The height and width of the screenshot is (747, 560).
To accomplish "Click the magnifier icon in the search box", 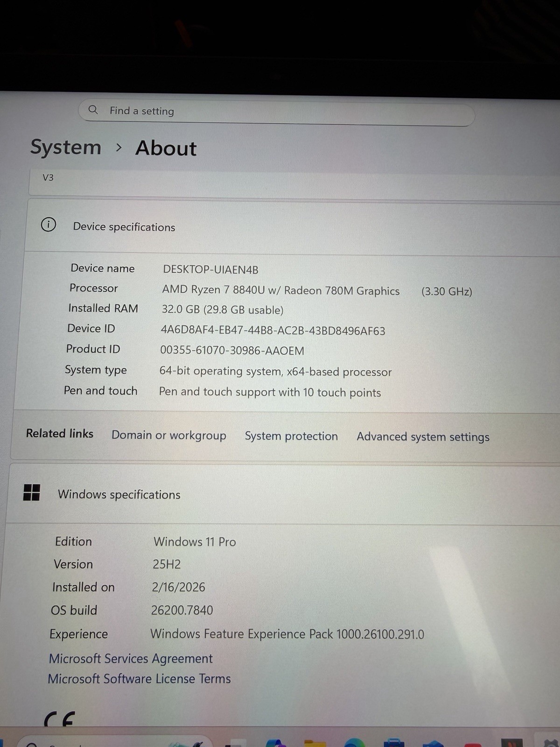I will (x=93, y=110).
